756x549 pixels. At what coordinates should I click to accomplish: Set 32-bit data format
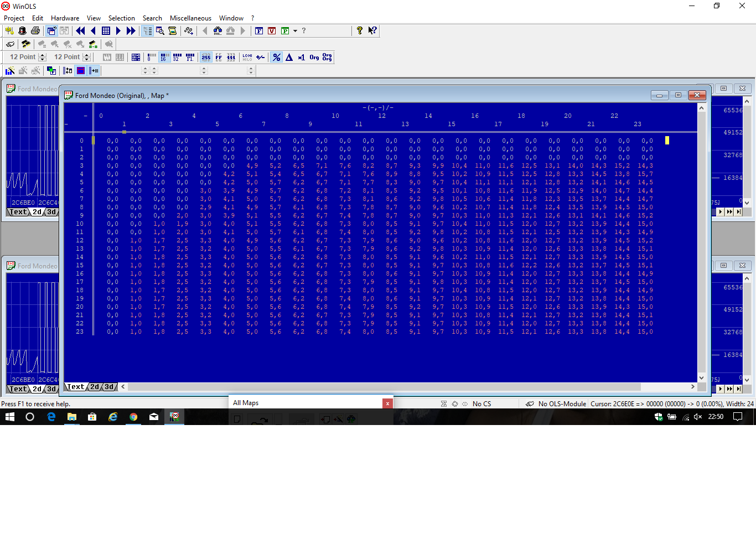click(177, 57)
